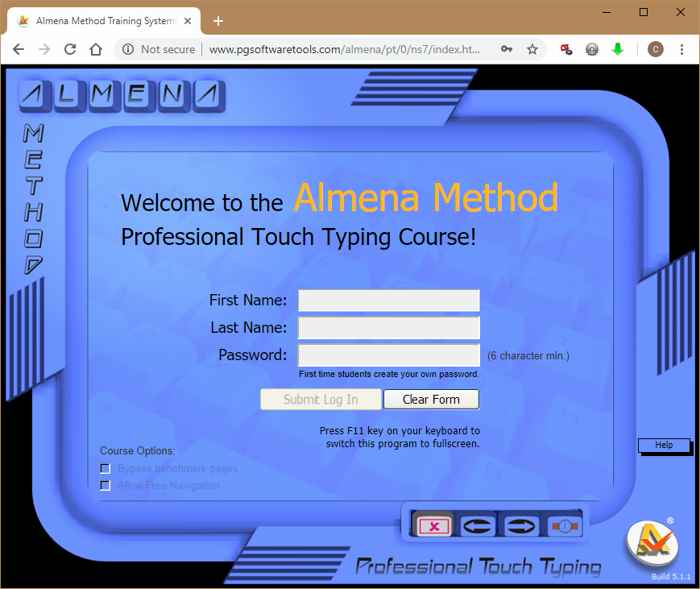Click the saved password key icon
This screenshot has width=700, height=589.
[506, 49]
